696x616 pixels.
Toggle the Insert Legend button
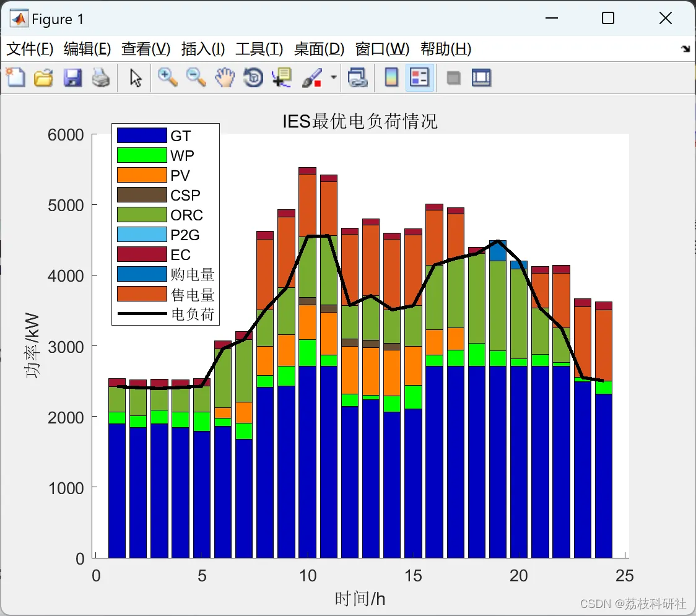click(419, 77)
